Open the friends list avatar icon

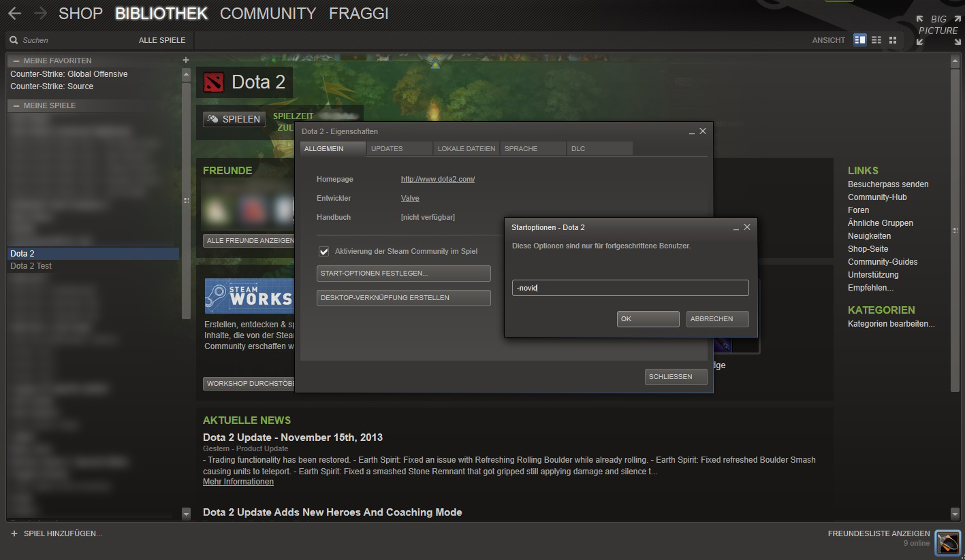pyautogui.click(x=947, y=543)
